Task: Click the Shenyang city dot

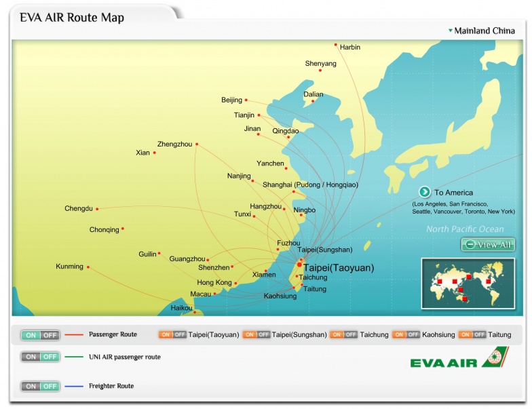Action: point(320,71)
